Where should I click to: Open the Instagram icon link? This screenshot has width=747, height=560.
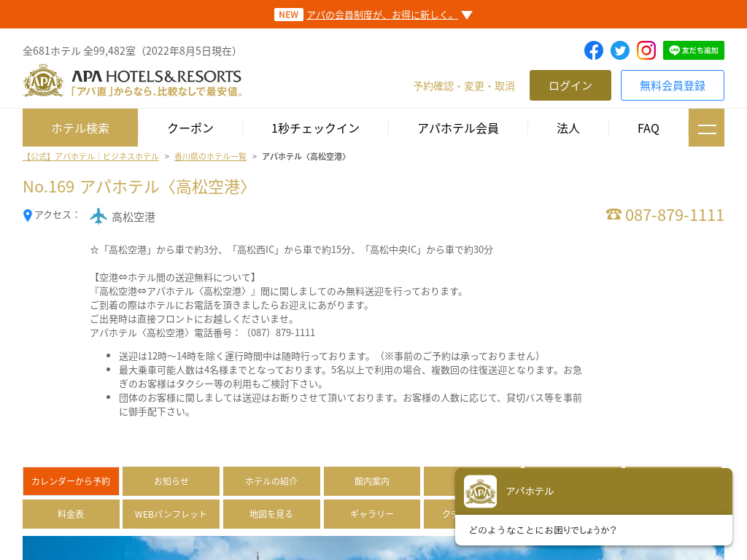[x=646, y=50]
